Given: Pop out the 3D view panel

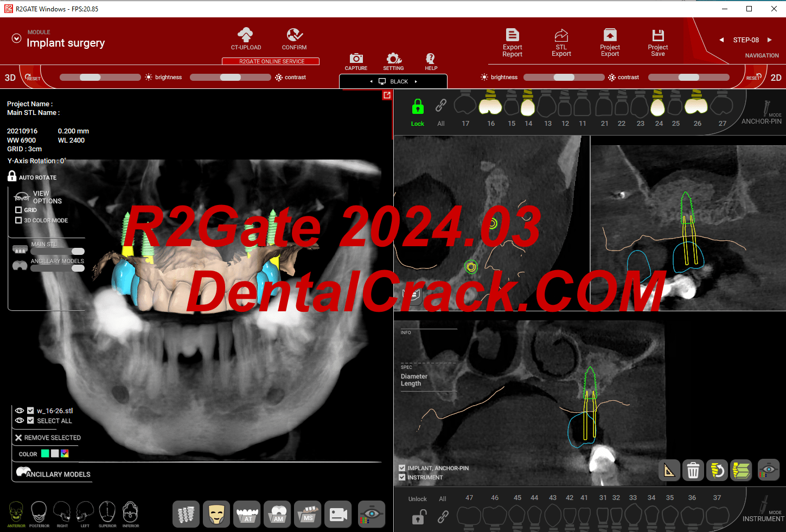Looking at the screenshot, I should point(387,95).
